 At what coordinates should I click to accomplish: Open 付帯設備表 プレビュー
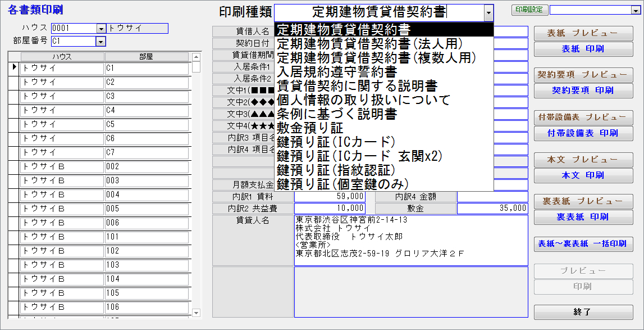coord(583,117)
